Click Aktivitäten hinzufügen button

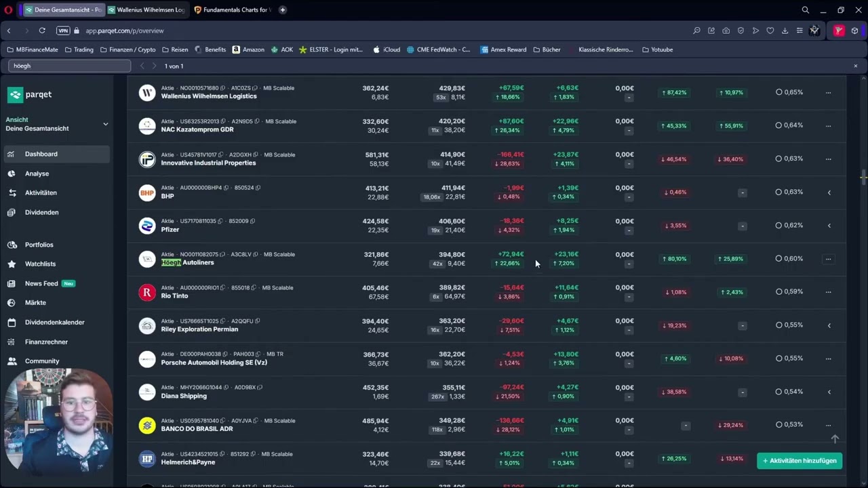800,461
